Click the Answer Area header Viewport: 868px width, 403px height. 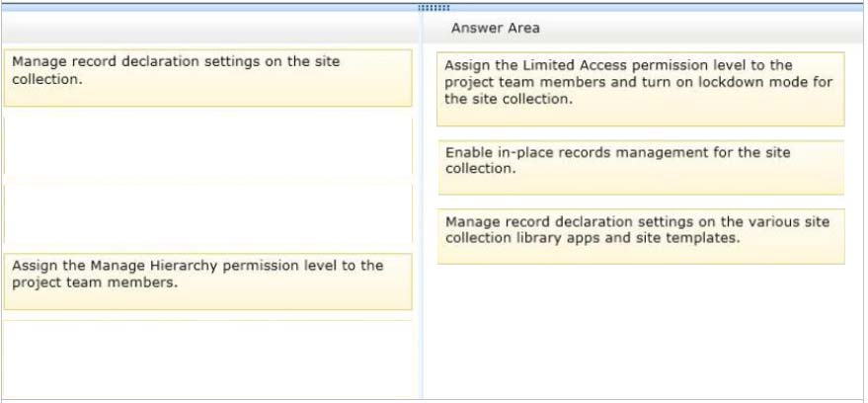(x=495, y=29)
